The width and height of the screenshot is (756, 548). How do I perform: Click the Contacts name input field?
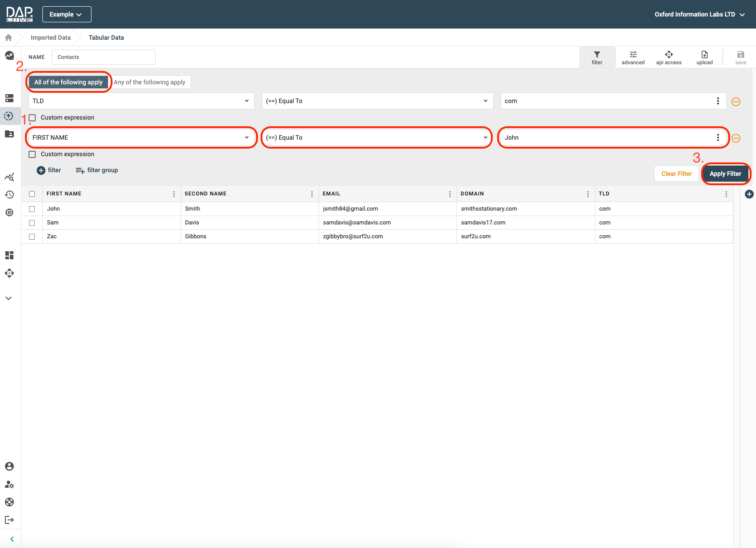point(104,57)
